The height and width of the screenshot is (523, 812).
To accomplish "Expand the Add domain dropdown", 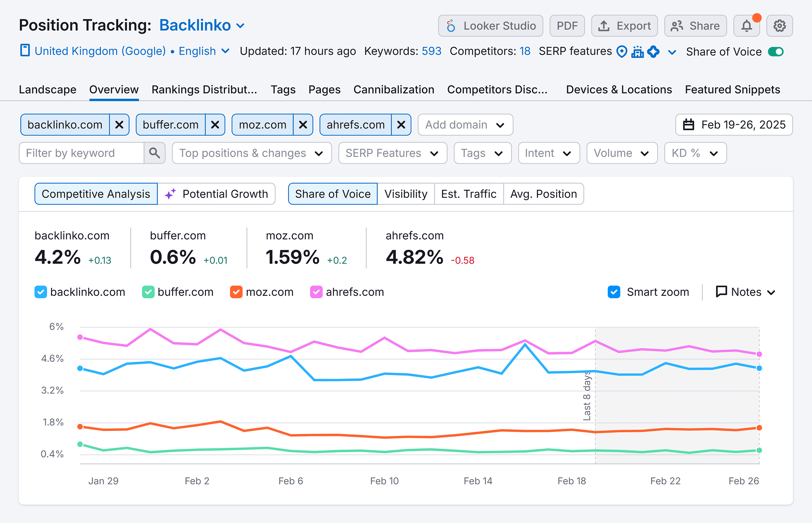I will pos(465,125).
